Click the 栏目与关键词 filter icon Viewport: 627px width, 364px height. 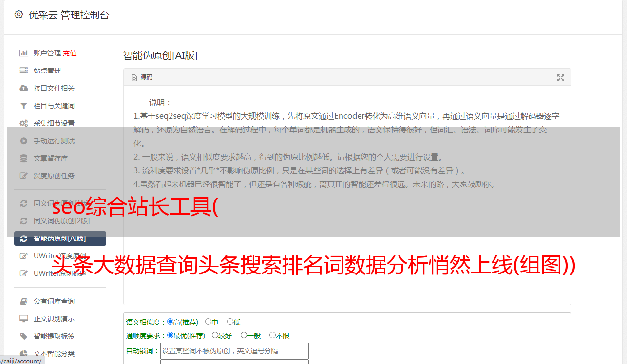pyautogui.click(x=23, y=106)
